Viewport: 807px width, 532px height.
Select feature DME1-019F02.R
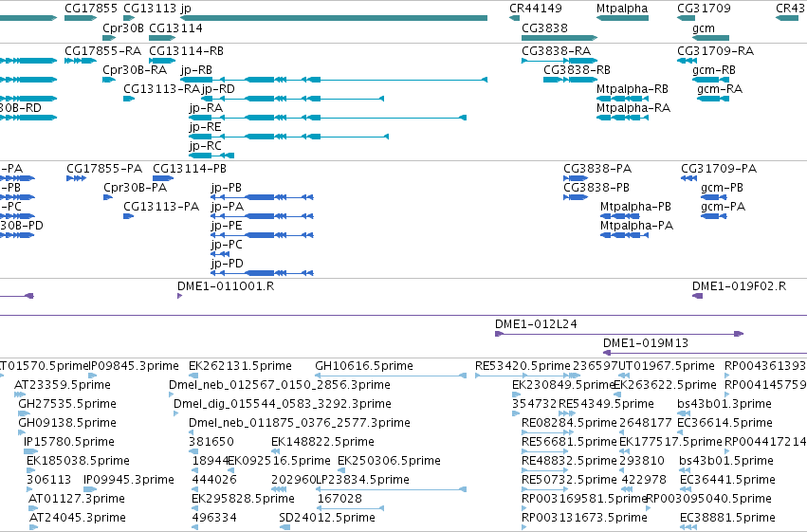(697, 296)
